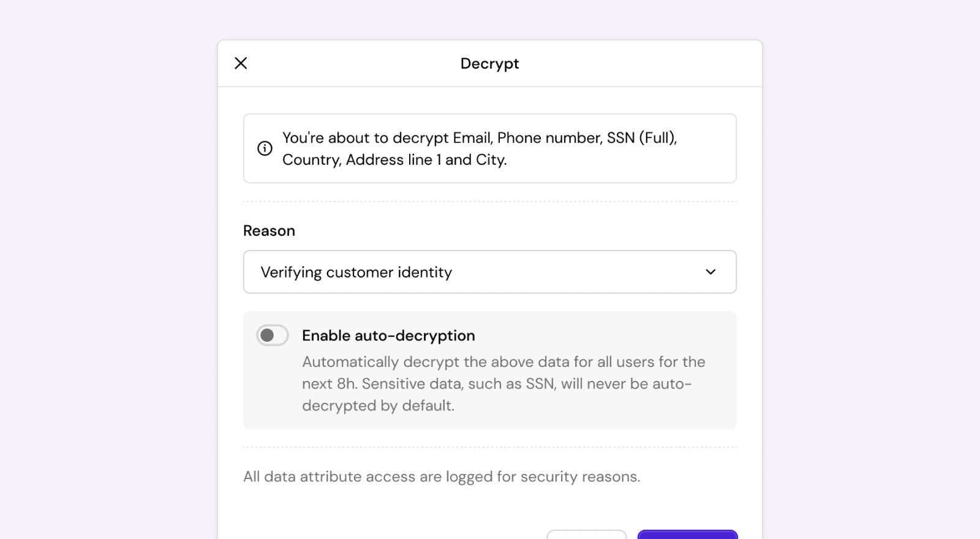
Task: Change the selected reason from Verifying customer identity
Action: pos(489,272)
